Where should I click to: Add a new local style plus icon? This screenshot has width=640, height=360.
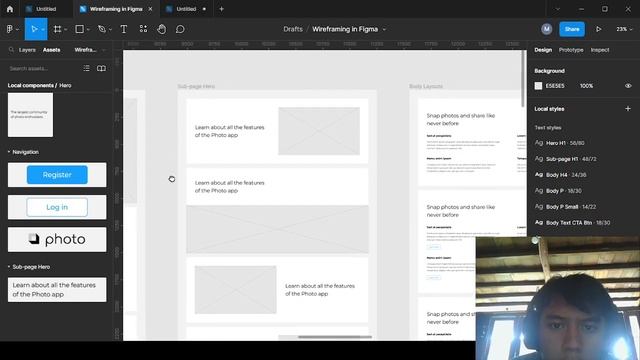(x=628, y=109)
